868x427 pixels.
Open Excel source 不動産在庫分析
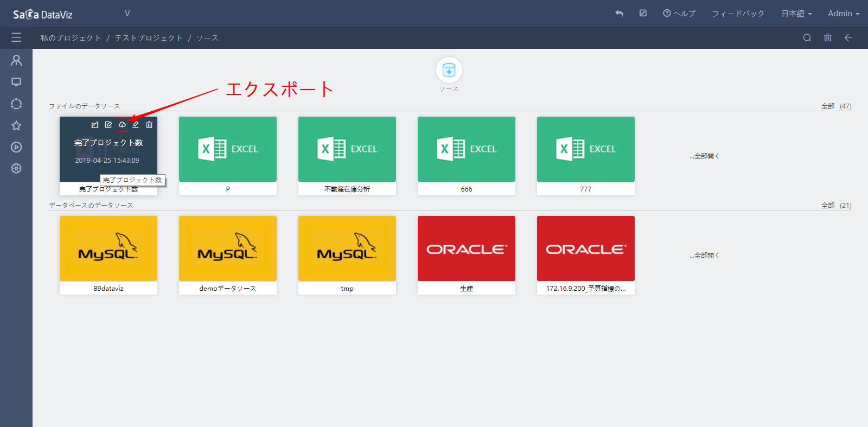[x=347, y=156]
